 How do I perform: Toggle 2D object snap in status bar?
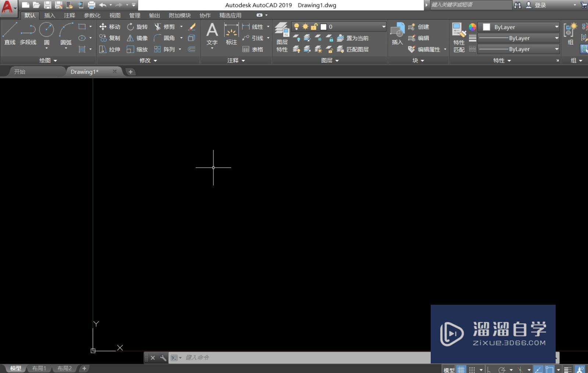549,370
